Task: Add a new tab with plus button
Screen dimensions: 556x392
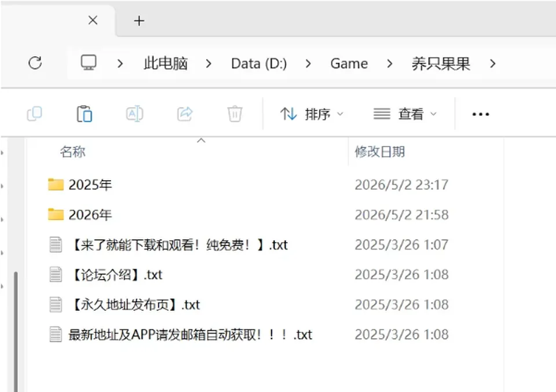Action: point(139,21)
